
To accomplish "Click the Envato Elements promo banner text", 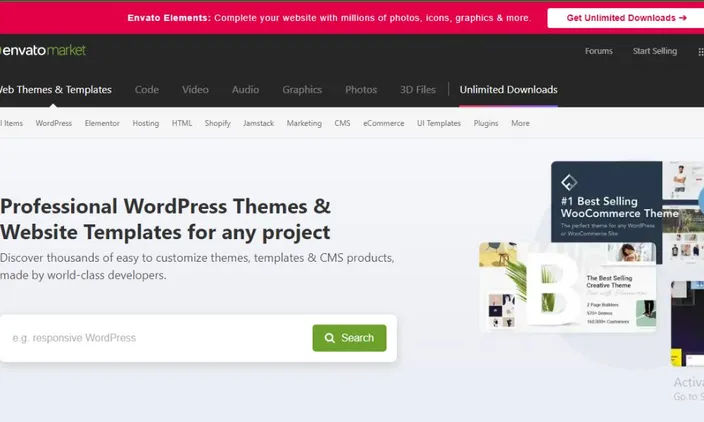I will [x=329, y=18].
